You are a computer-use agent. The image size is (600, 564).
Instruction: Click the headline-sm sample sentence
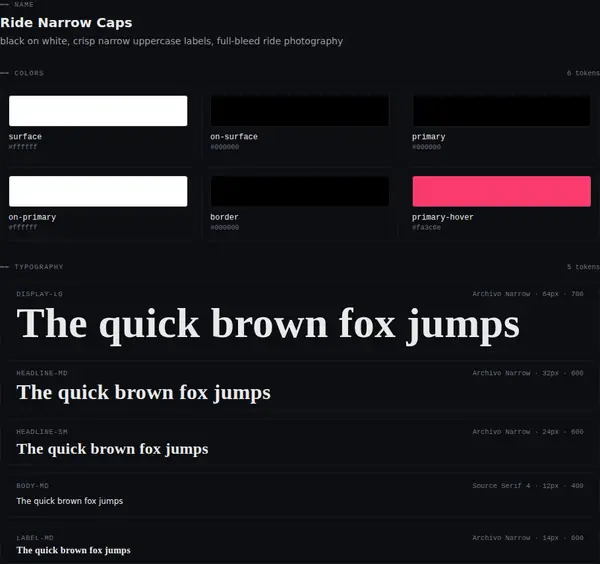click(x=112, y=449)
